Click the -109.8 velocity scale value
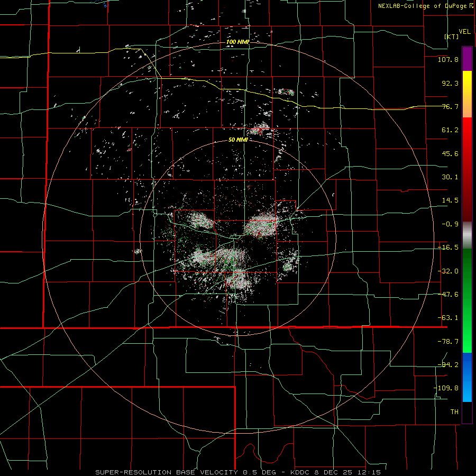This screenshot has width=476, height=476. (x=446, y=388)
